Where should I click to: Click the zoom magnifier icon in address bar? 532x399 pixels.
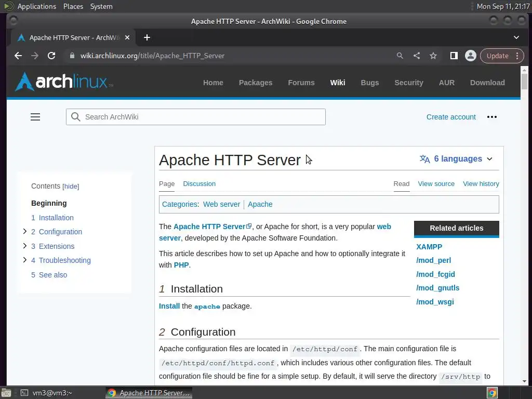click(400, 56)
